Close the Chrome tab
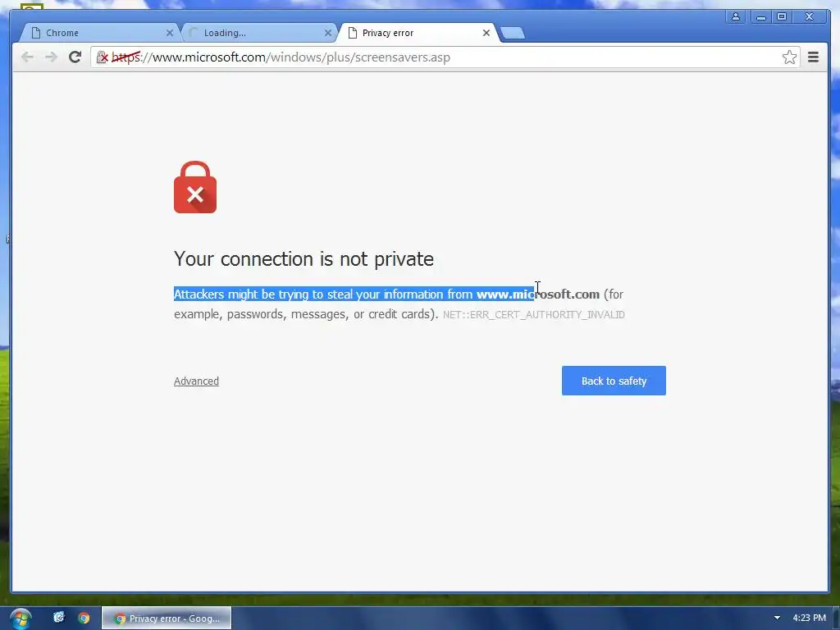The width and height of the screenshot is (840, 630). coord(169,33)
